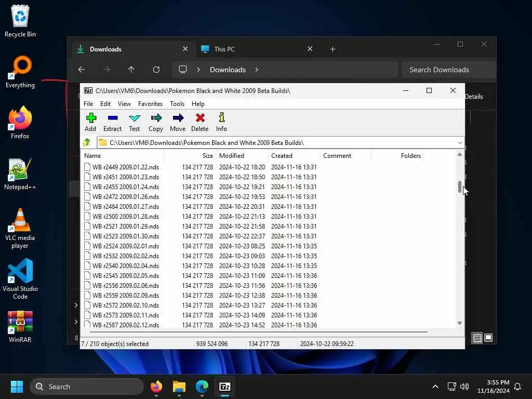Refresh the Explorer Downloads window
Image resolution: width=532 pixels, height=399 pixels.
point(156,70)
